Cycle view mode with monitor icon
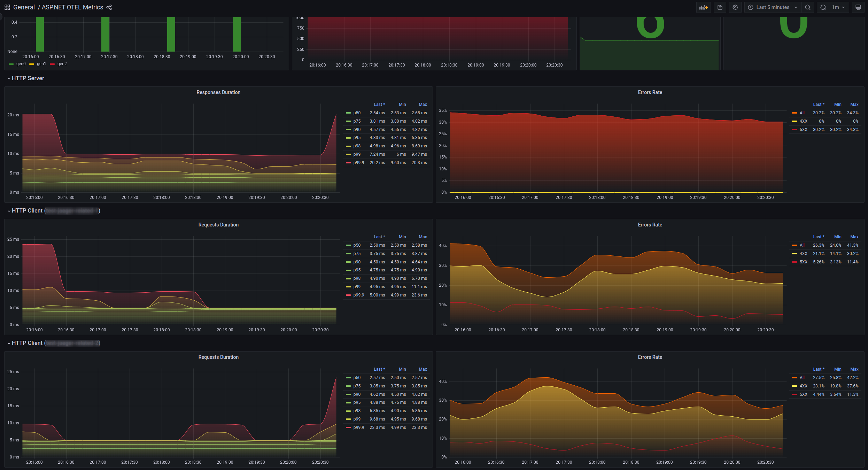This screenshot has width=868, height=470. [858, 7]
